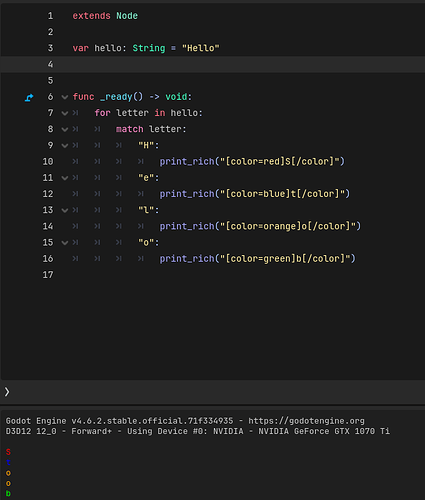Click the line 4 gutter number
The width and height of the screenshot is (425, 500).
click(x=50, y=64)
